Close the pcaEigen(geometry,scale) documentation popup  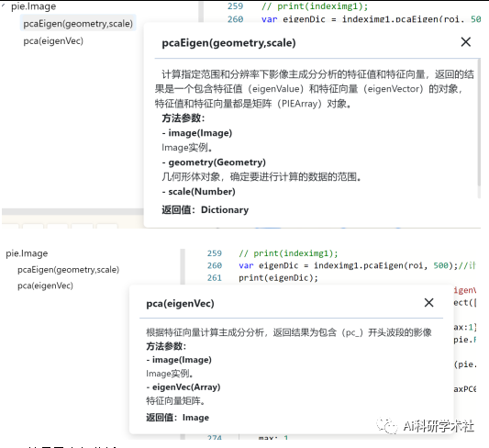(466, 42)
